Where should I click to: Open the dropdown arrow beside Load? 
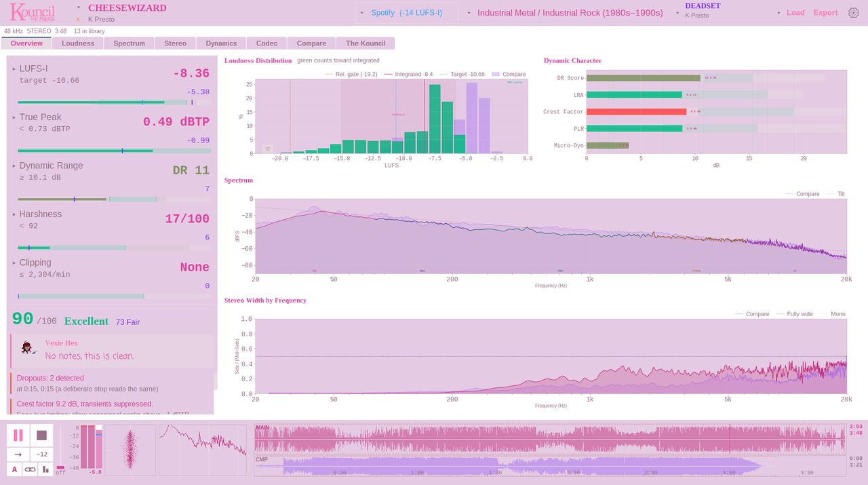(x=779, y=13)
